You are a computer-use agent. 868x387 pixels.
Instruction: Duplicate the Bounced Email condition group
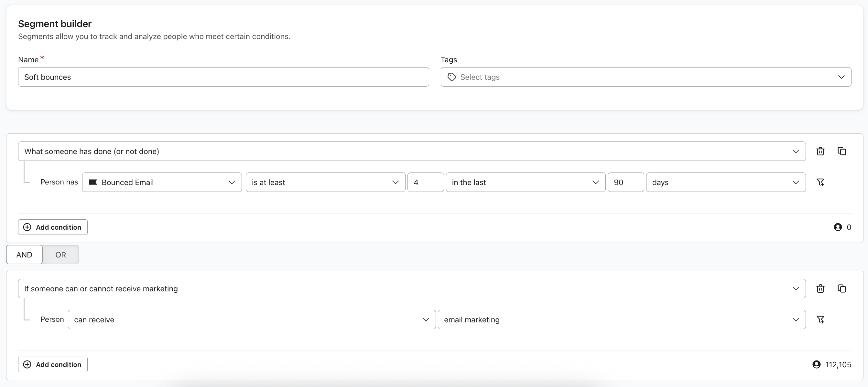point(841,152)
